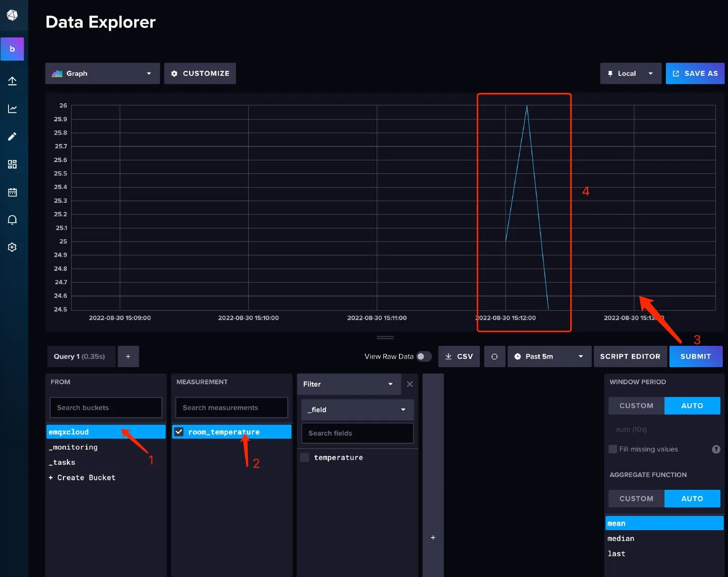Screen dimensions: 728x577
Task: Open Dashboards icon in sidebar
Action: (12, 164)
